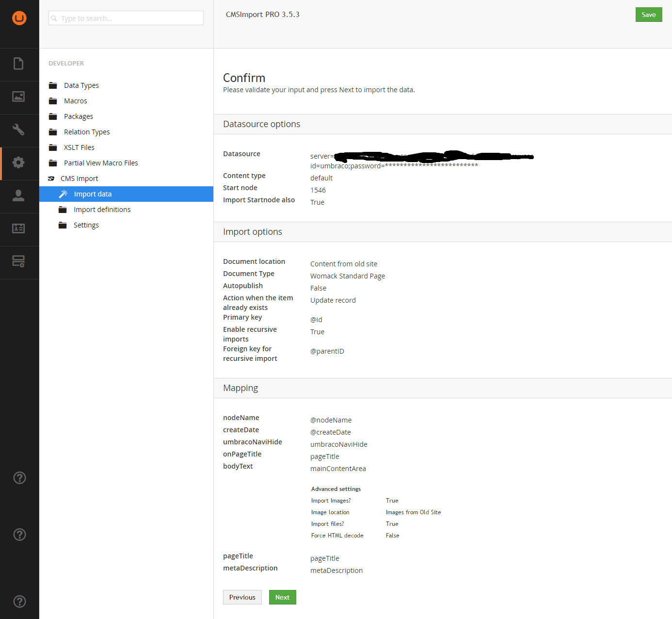Click the @createDate mapping value

[x=331, y=432]
